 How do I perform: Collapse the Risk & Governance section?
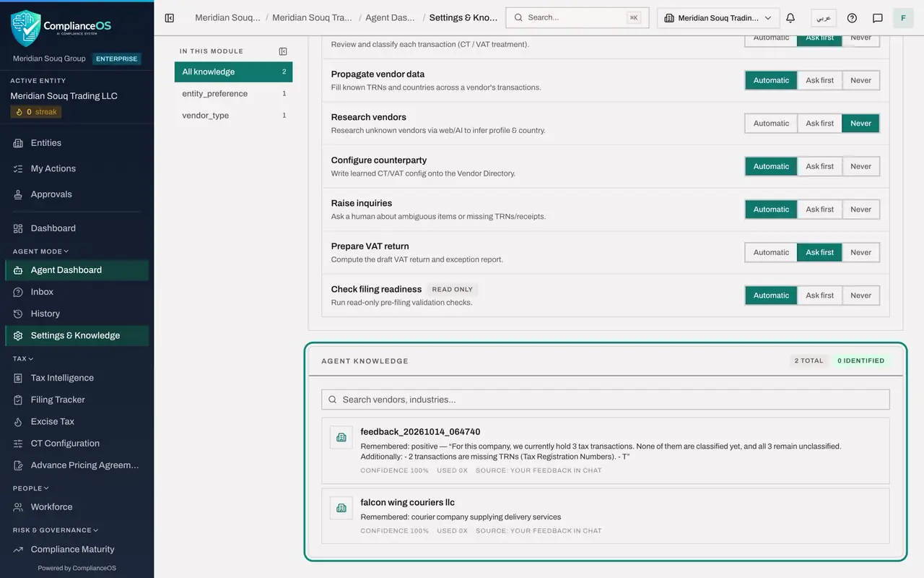pyautogui.click(x=56, y=530)
